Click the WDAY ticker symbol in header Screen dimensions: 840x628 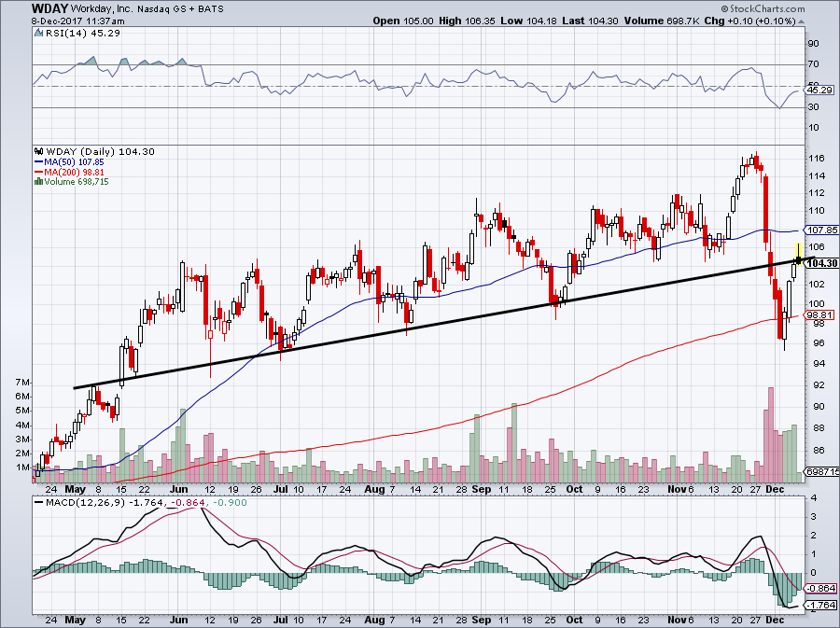coord(49,8)
